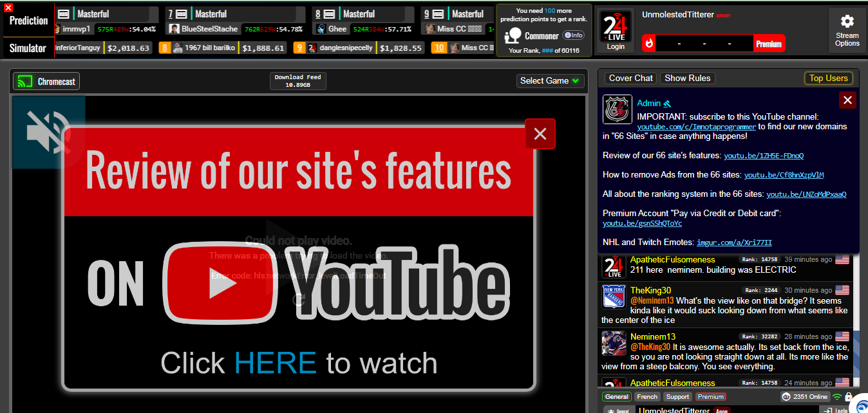Click the US flag on Neminem13 message
Viewport: 868px width, 413px height.
[x=842, y=336]
